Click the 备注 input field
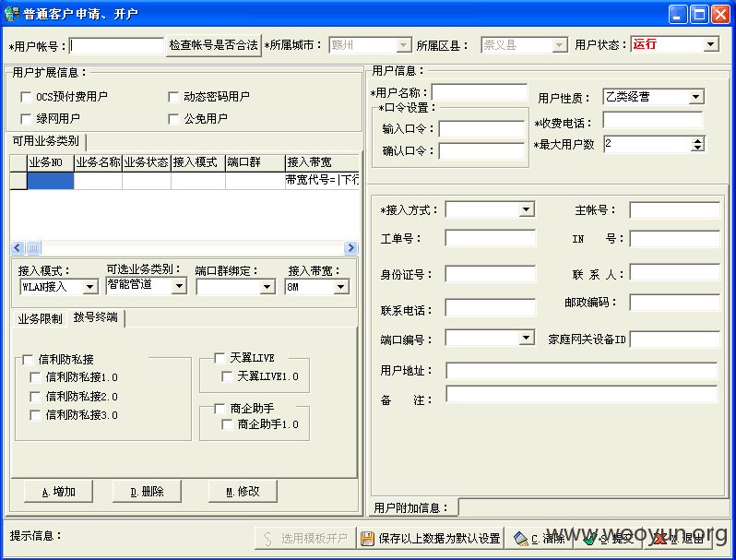This screenshot has height=560, width=736. pyautogui.click(x=581, y=394)
